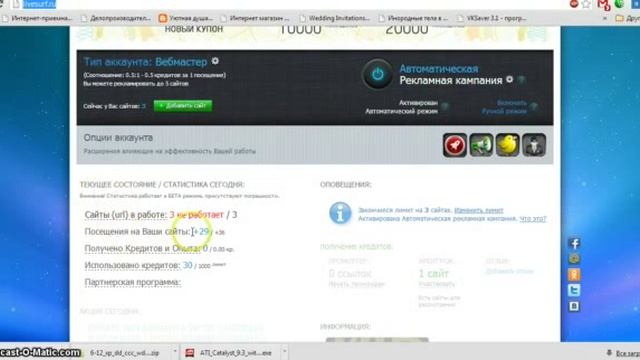Open the red rocket account option
This screenshot has height=360, width=640.
(455, 145)
